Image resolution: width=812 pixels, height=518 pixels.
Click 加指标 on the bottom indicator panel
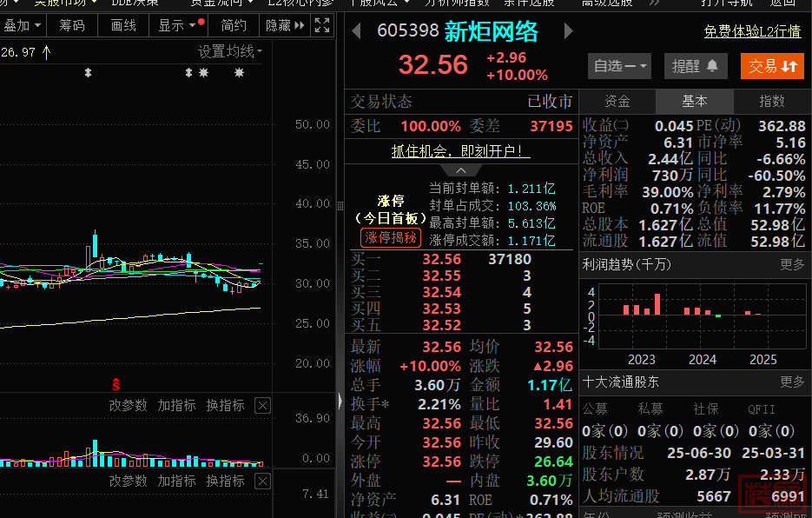pos(176,481)
